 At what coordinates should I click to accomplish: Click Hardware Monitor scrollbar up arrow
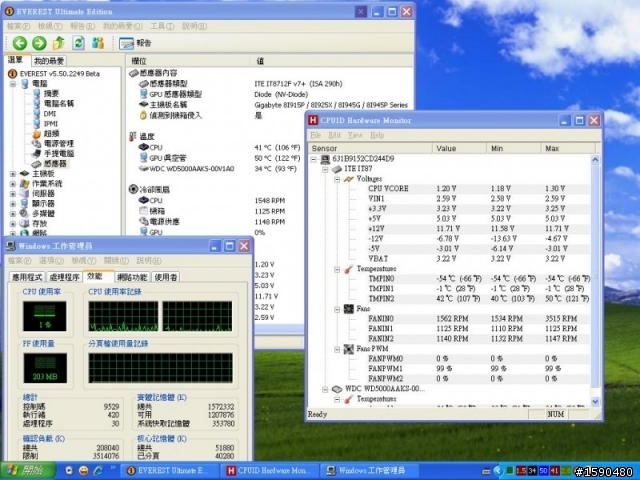point(596,160)
